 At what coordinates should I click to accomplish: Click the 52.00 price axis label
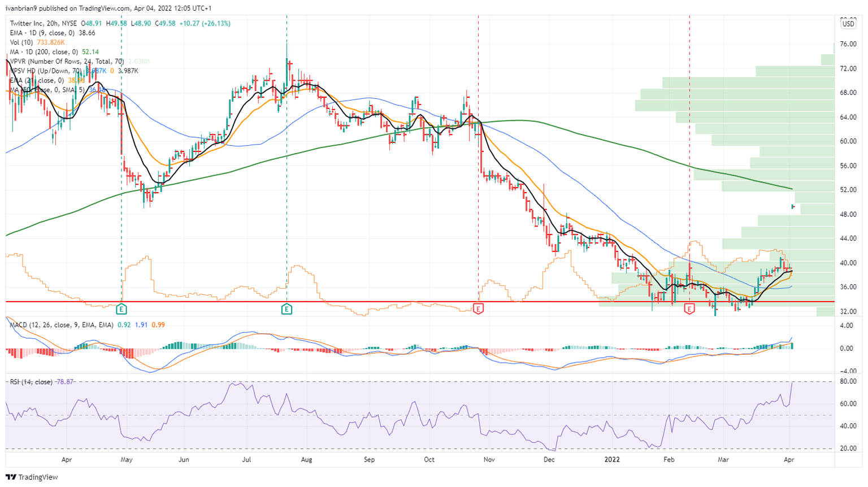pos(848,190)
